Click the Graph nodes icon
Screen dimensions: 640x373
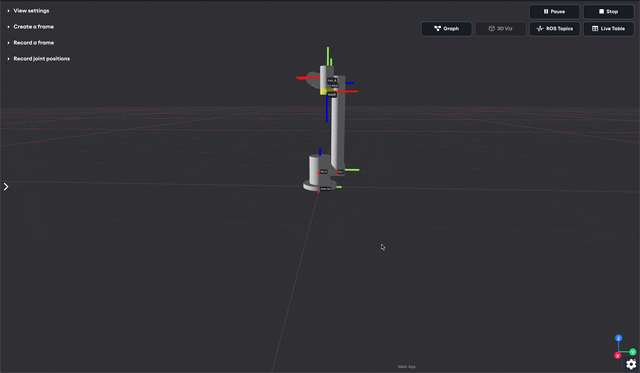pos(438,29)
